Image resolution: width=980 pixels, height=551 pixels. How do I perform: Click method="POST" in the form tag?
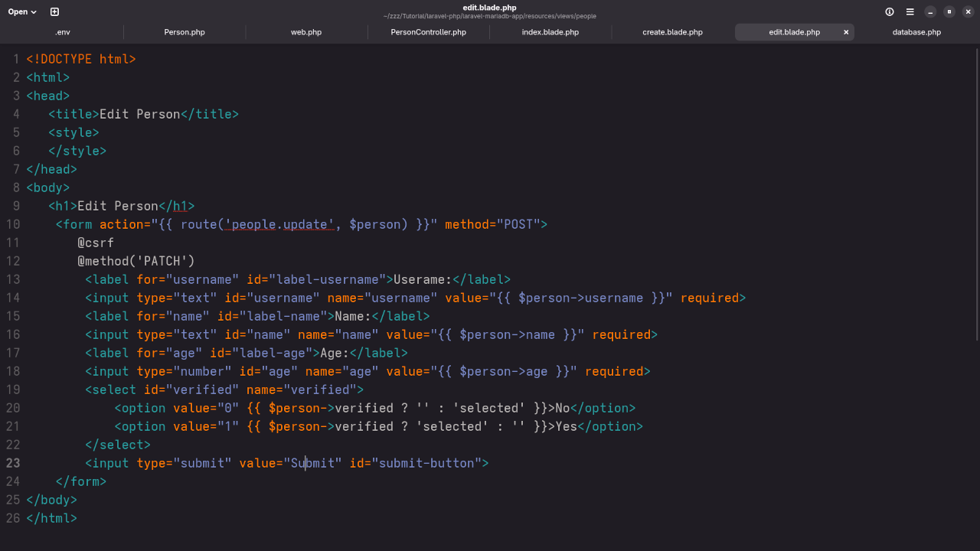click(492, 224)
